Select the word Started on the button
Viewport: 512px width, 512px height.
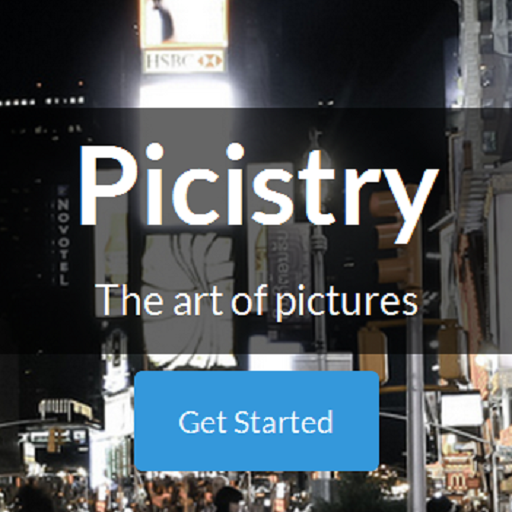pyautogui.click(x=284, y=422)
